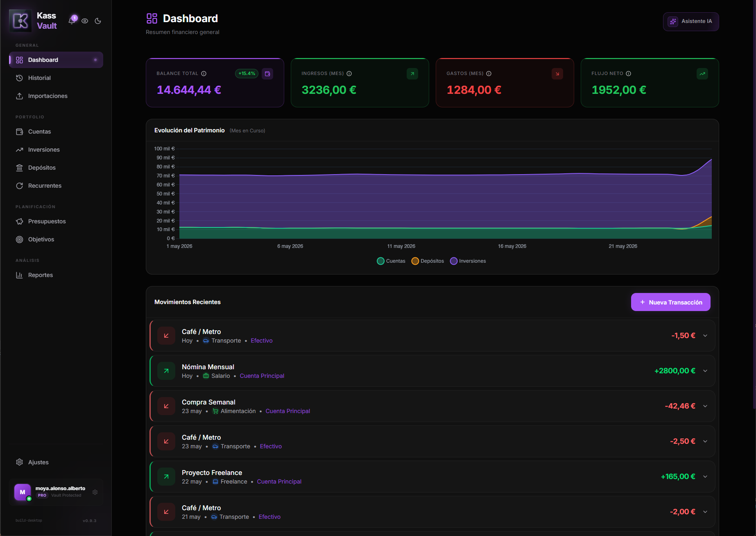Click the Freelance category laptop icon
The height and width of the screenshot is (536, 756).
point(215,481)
